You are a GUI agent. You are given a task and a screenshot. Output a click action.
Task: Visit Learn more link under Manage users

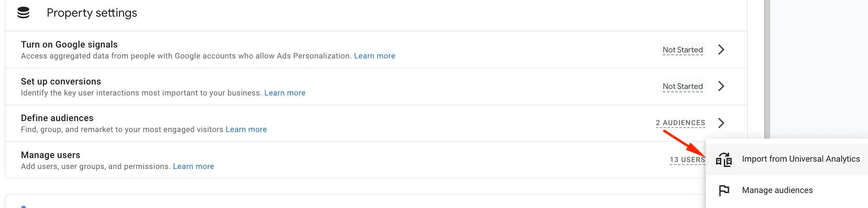click(193, 167)
